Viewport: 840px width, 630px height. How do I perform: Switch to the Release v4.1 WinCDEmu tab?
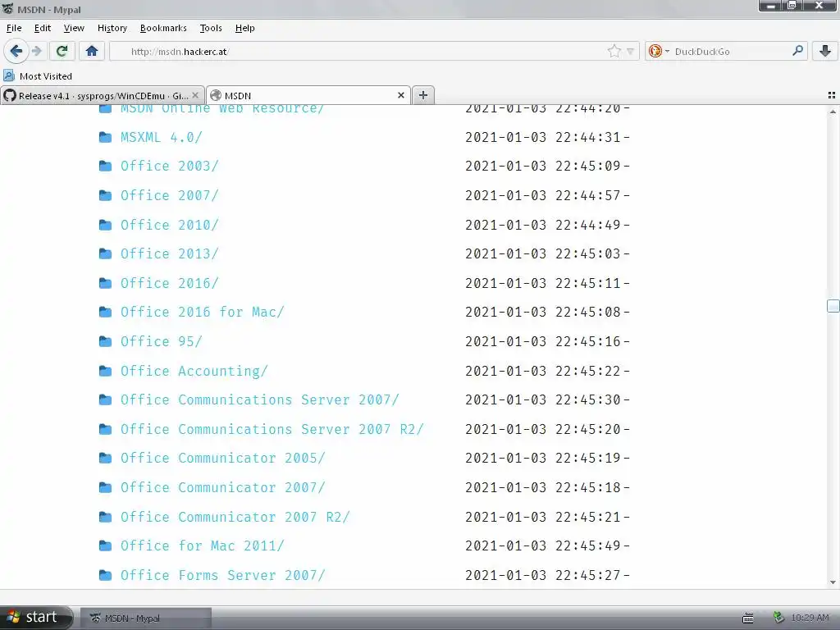103,95
